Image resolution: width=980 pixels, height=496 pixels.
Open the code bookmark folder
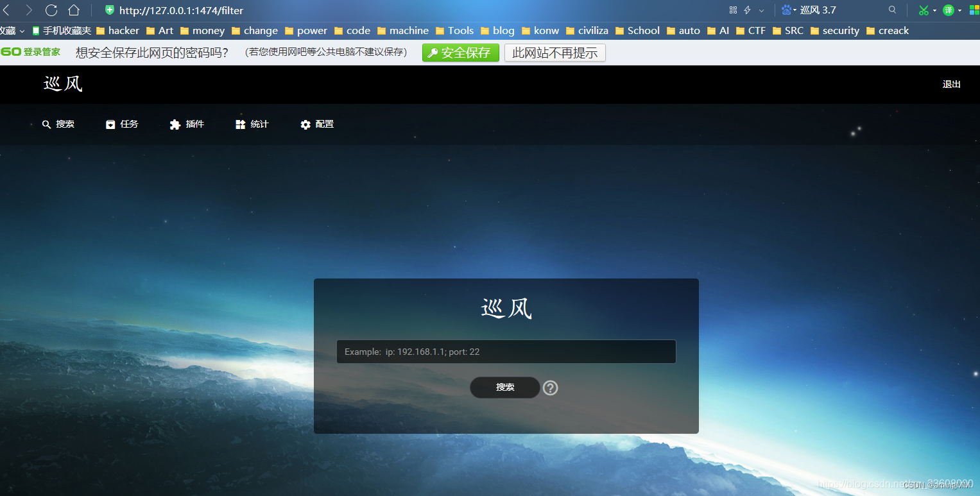[352, 30]
